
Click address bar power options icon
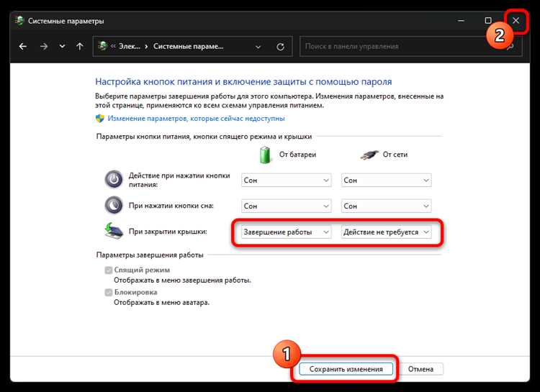click(103, 46)
